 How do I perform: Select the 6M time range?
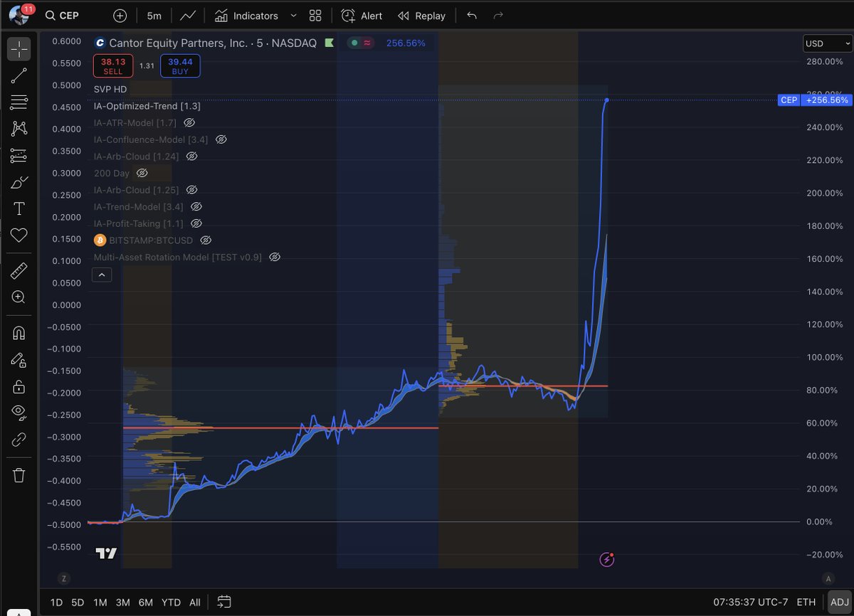(x=145, y=602)
